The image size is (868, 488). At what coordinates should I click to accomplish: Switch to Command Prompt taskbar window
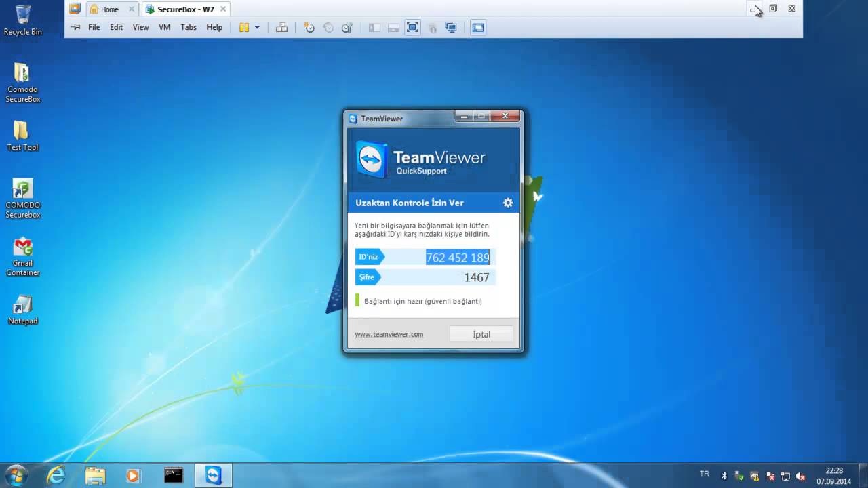[x=174, y=476]
